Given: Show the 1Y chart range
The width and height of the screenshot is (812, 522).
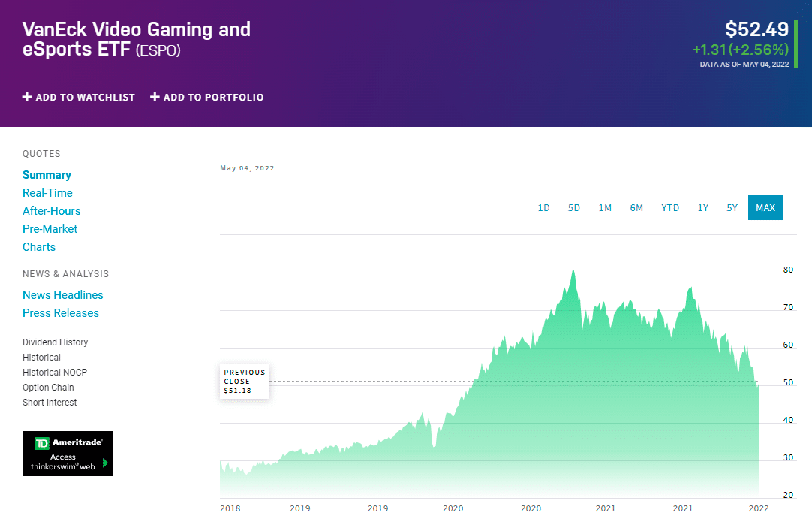Looking at the screenshot, I should tap(702, 208).
